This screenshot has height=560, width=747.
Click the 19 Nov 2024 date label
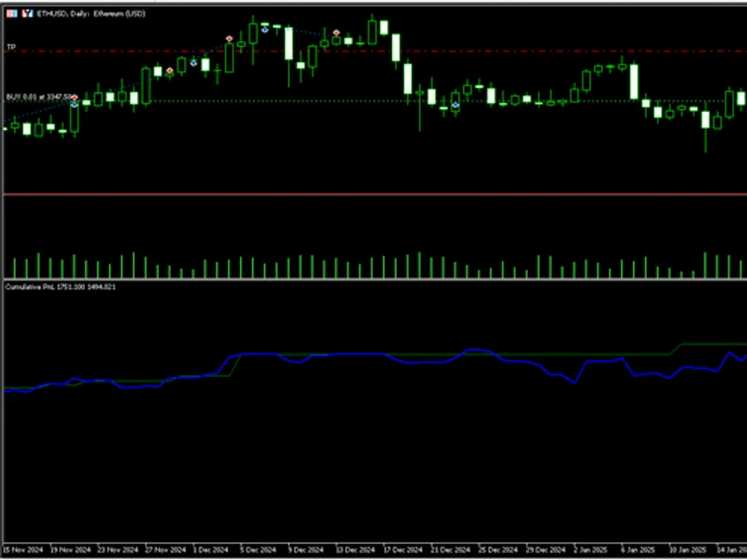click(x=71, y=550)
